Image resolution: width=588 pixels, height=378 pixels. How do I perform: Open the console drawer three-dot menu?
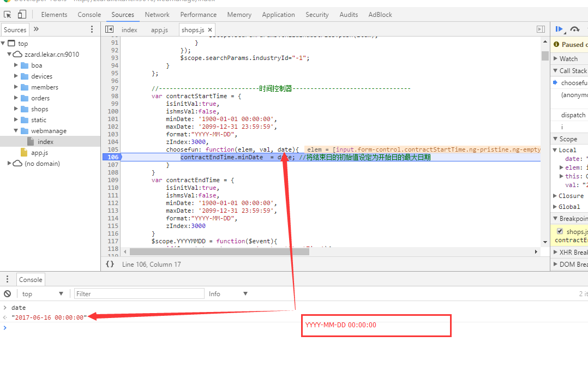(7, 279)
